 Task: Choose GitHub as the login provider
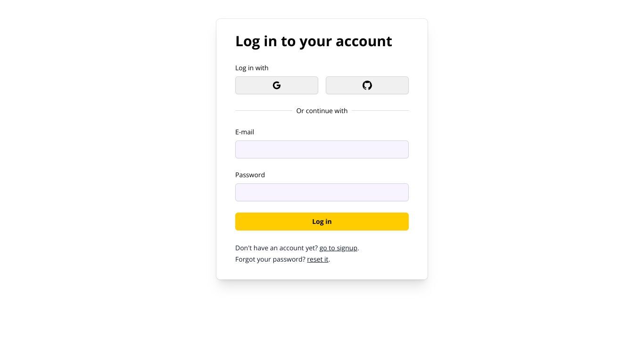coord(367,85)
